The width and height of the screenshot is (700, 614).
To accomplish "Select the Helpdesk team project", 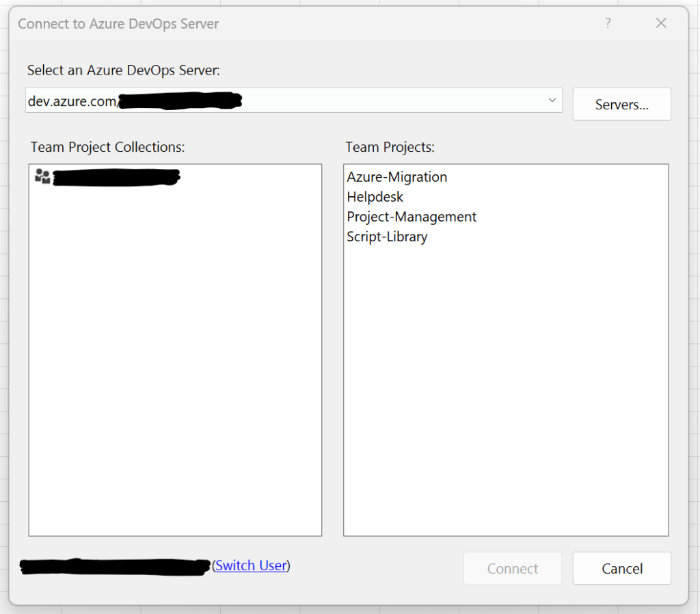I will 375,197.
